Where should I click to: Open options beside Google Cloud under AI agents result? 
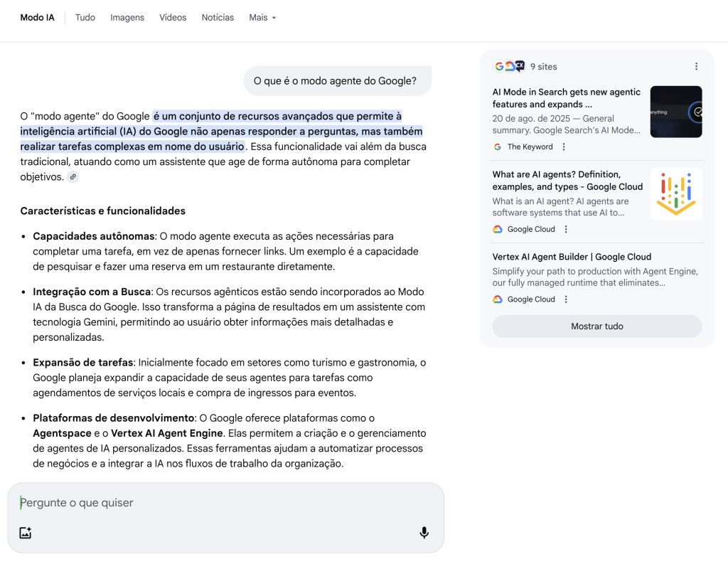566,230
